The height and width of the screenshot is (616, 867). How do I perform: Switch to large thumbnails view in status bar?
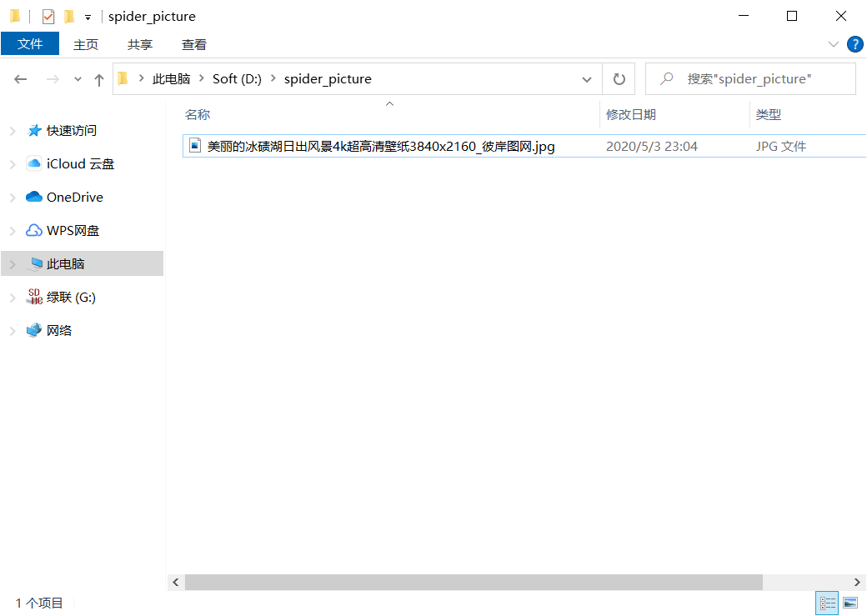pos(850,603)
